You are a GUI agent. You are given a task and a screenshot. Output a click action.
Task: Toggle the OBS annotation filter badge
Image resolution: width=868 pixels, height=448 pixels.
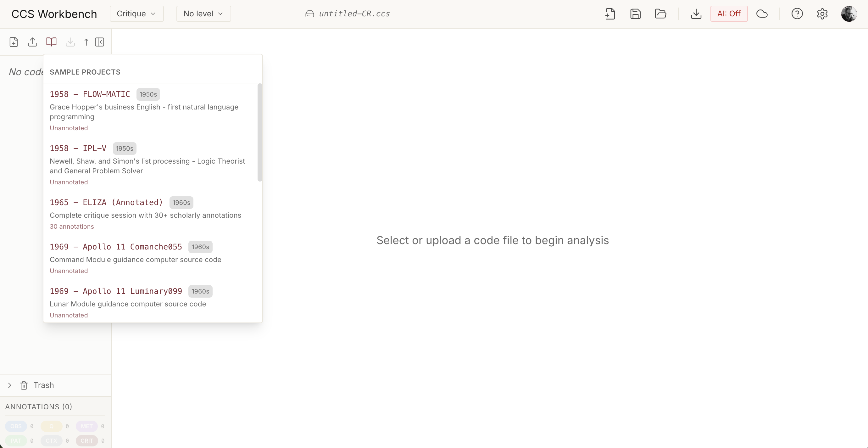click(x=16, y=426)
